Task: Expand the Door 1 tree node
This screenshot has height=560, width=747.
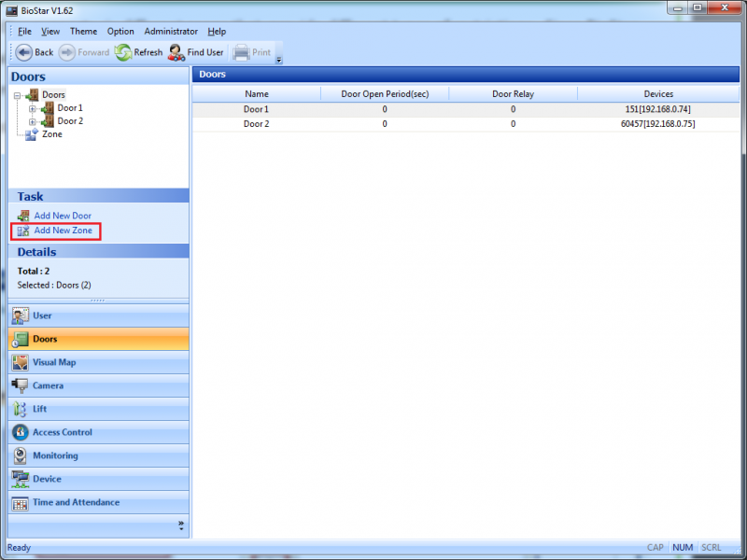Action: click(x=33, y=108)
